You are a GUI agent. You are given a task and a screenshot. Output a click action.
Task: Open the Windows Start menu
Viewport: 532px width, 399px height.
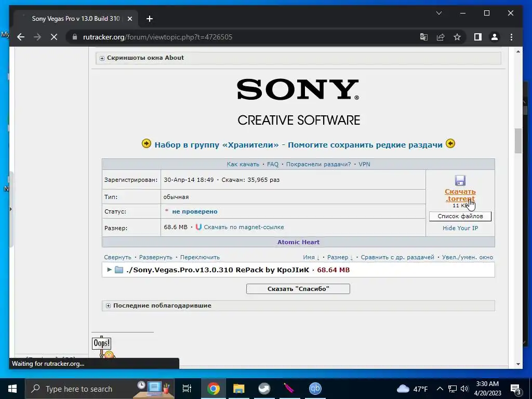coord(12,389)
